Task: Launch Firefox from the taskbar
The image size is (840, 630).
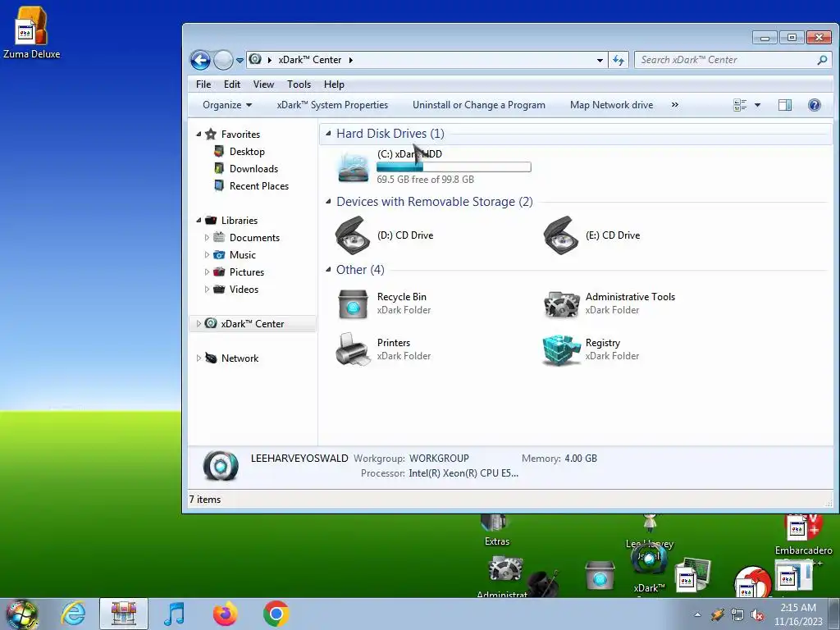Action: [225, 614]
